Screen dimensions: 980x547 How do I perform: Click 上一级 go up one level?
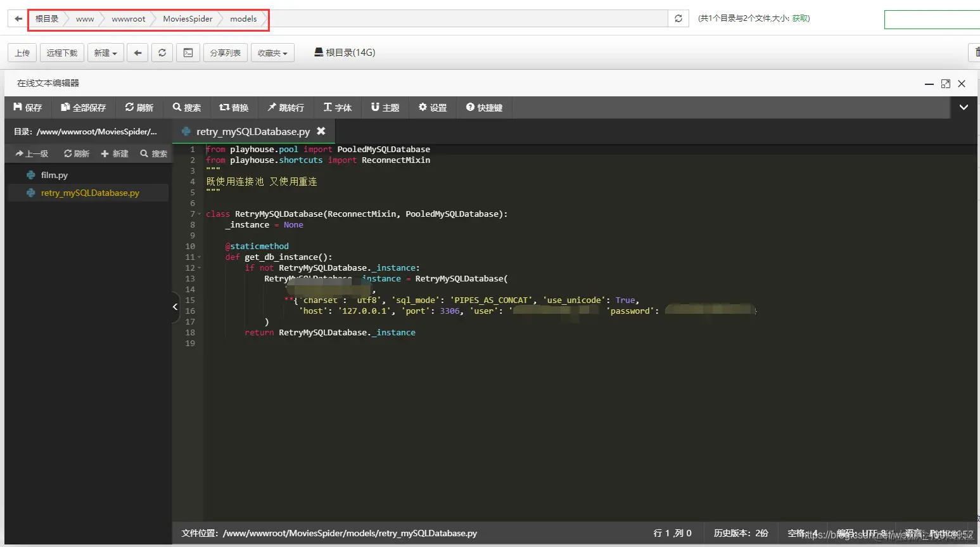click(x=32, y=153)
